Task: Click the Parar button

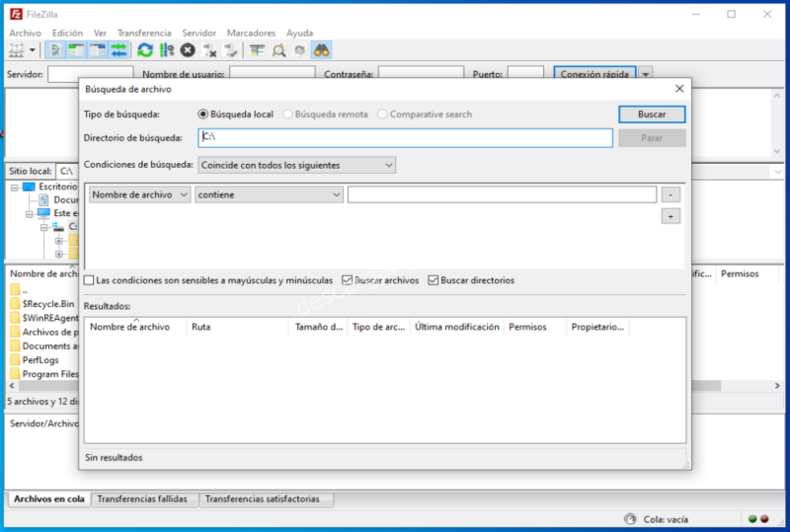Action: click(x=652, y=138)
